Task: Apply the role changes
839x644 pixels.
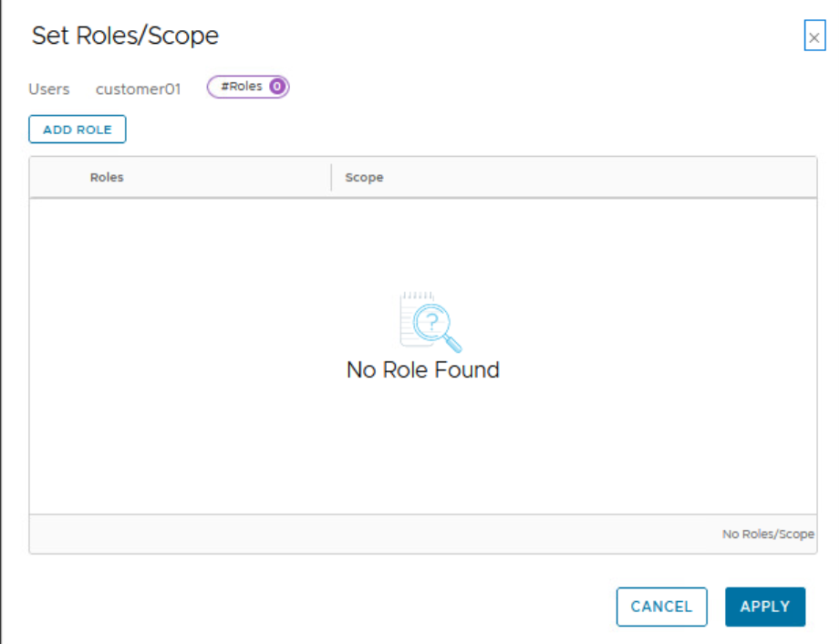Action: (765, 607)
